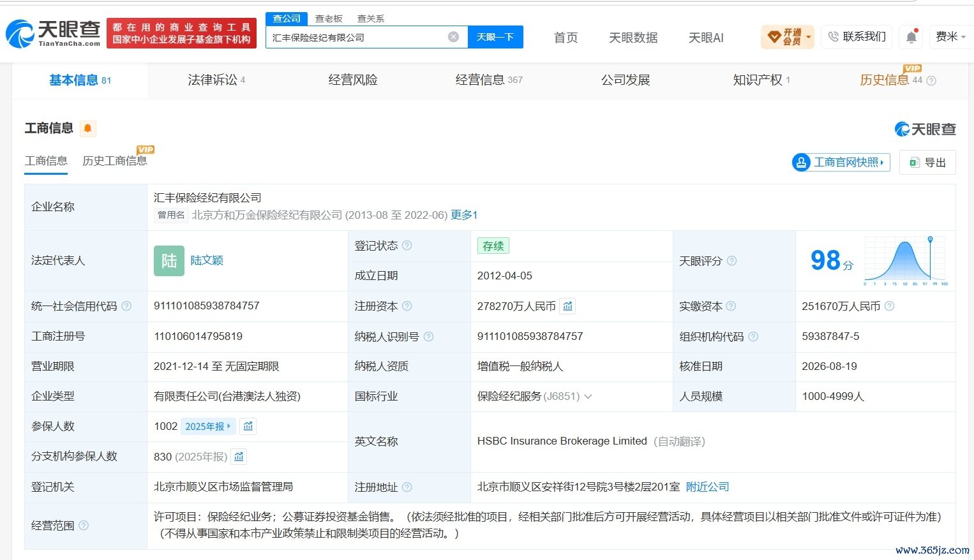
Task: Open the 历史信息 VIP tab
Action: [x=892, y=80]
